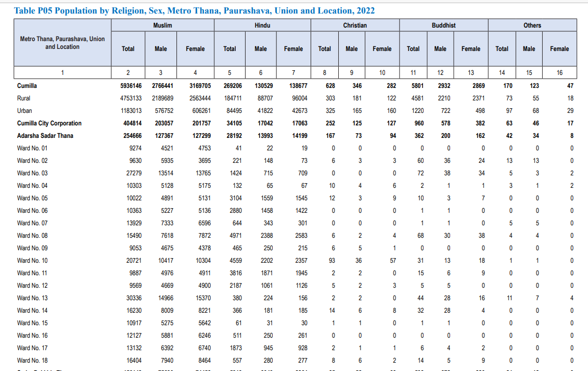Click the Metro Thana, Paurashava header cell

point(62,43)
